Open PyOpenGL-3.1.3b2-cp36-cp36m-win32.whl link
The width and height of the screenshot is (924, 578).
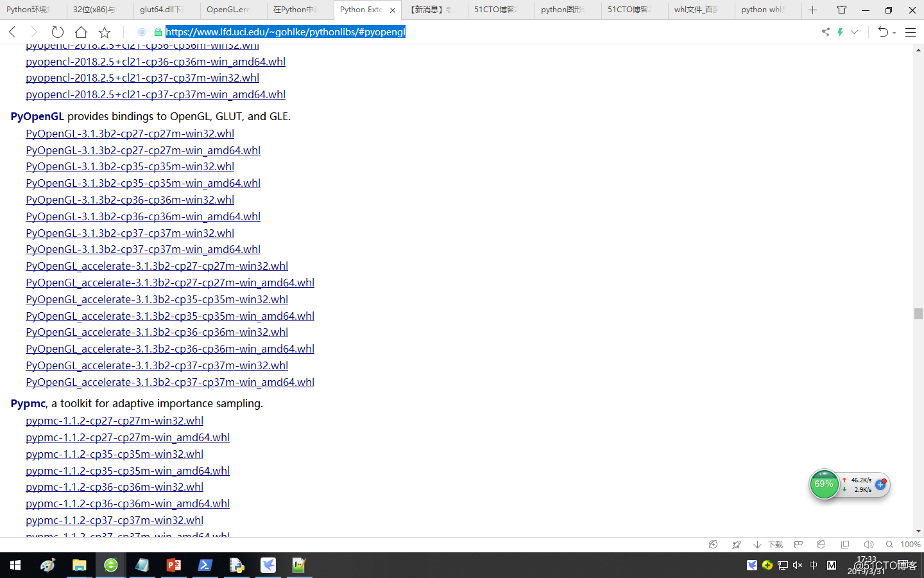[130, 200]
